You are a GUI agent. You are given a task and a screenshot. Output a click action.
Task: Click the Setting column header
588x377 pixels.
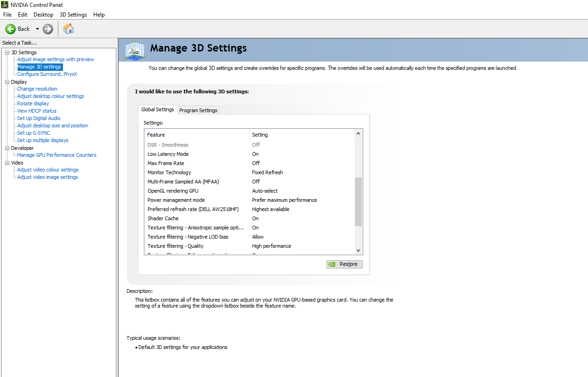[x=302, y=135]
